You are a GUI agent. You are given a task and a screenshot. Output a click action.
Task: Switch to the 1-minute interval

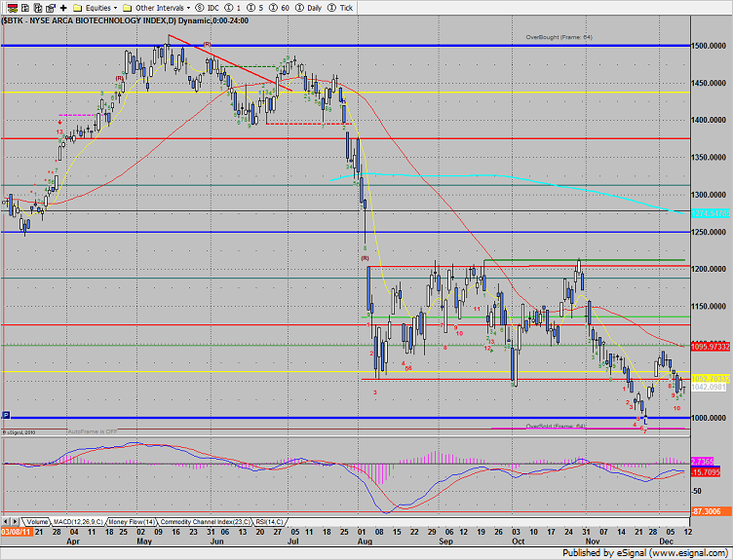pos(233,8)
